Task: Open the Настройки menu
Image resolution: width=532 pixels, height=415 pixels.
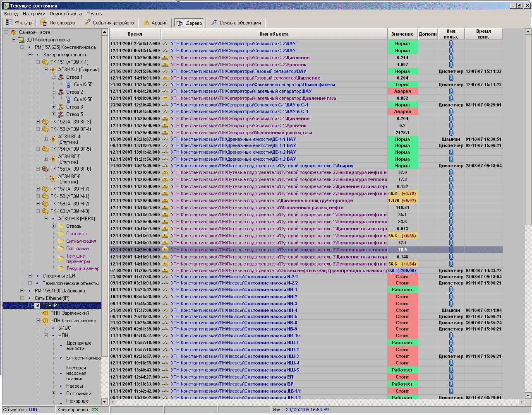Action: click(x=34, y=14)
